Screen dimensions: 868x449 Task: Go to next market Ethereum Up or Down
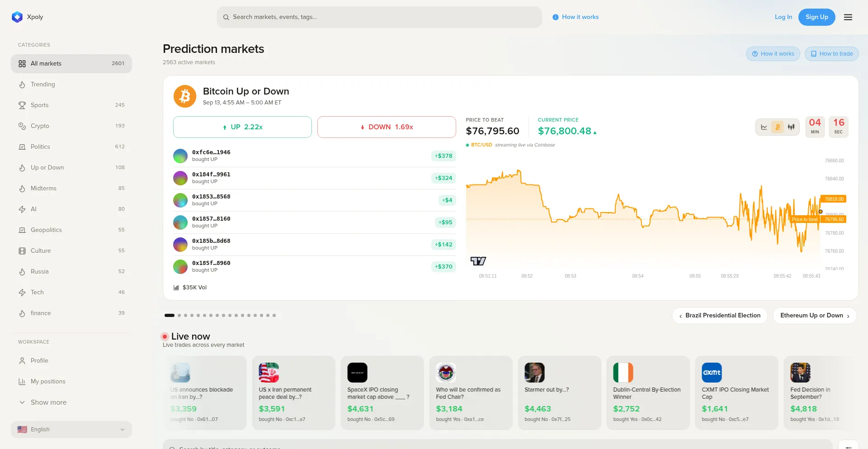[x=815, y=316]
